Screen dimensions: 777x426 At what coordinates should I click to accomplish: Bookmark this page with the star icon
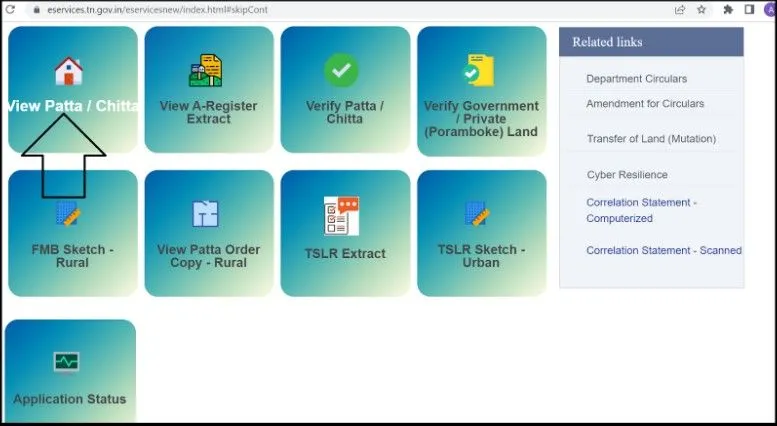(702, 9)
